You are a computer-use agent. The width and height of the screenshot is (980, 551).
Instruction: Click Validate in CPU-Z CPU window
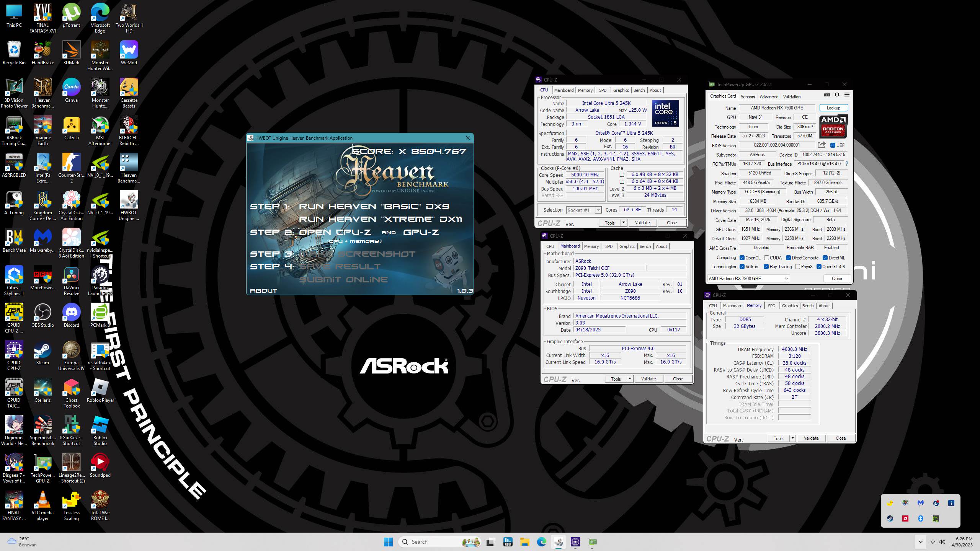(x=642, y=223)
